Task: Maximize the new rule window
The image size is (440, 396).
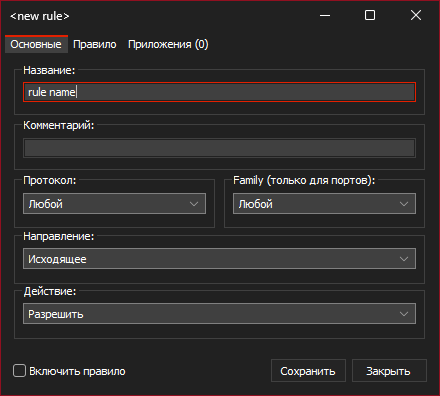Action: (370, 15)
